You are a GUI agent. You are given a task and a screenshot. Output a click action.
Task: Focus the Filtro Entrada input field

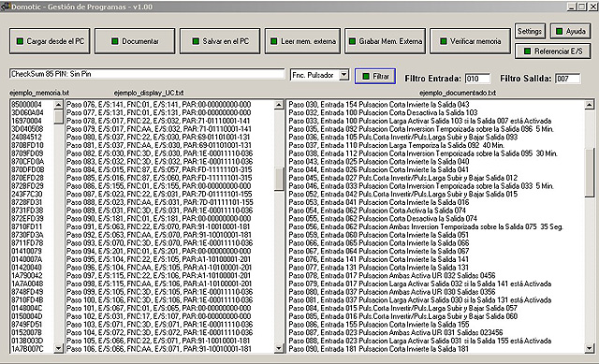[477, 79]
